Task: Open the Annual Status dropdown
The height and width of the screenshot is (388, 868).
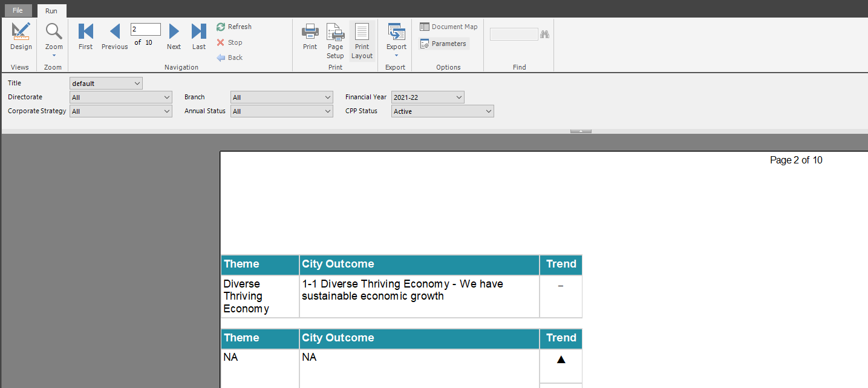Action: click(x=282, y=111)
